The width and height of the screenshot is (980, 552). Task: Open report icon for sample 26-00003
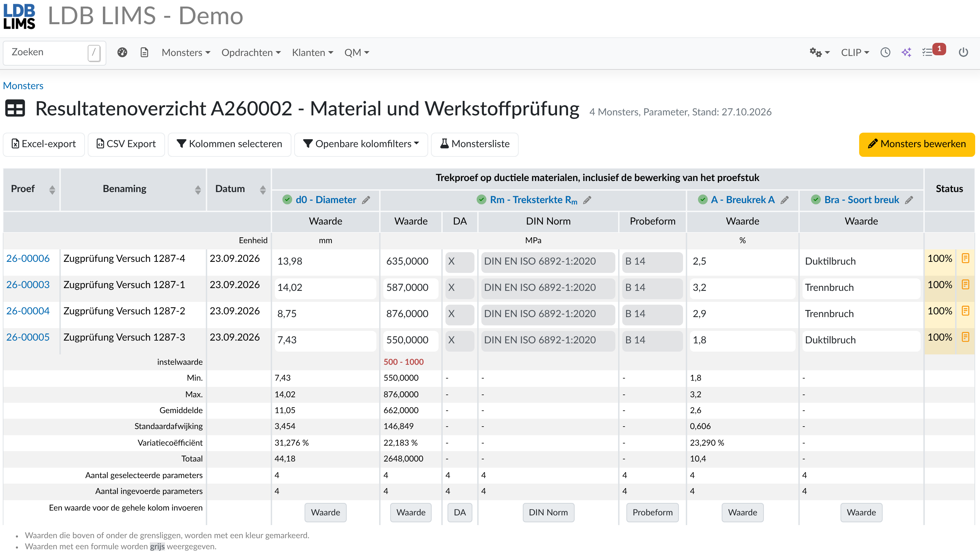click(965, 285)
